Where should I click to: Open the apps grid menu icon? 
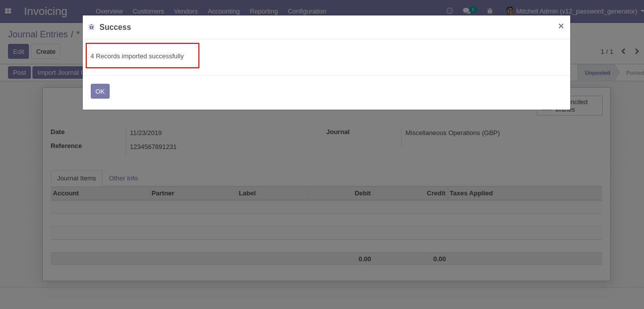coord(8,11)
